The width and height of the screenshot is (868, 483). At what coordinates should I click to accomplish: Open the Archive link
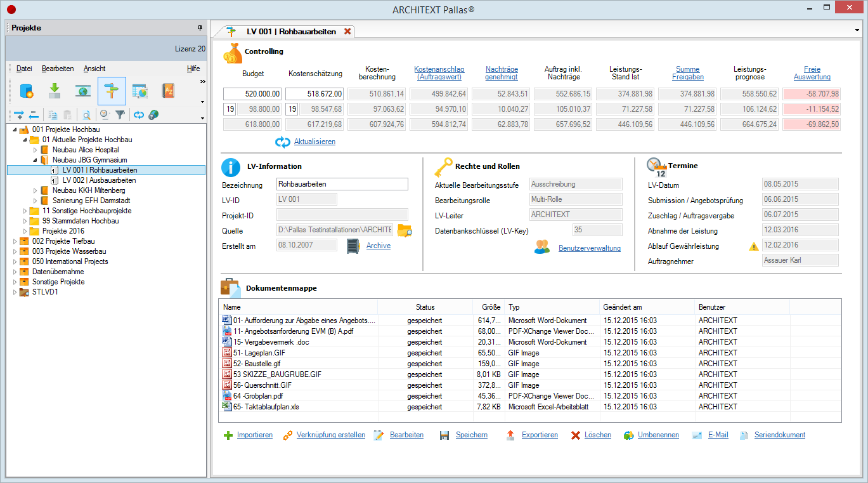point(379,246)
